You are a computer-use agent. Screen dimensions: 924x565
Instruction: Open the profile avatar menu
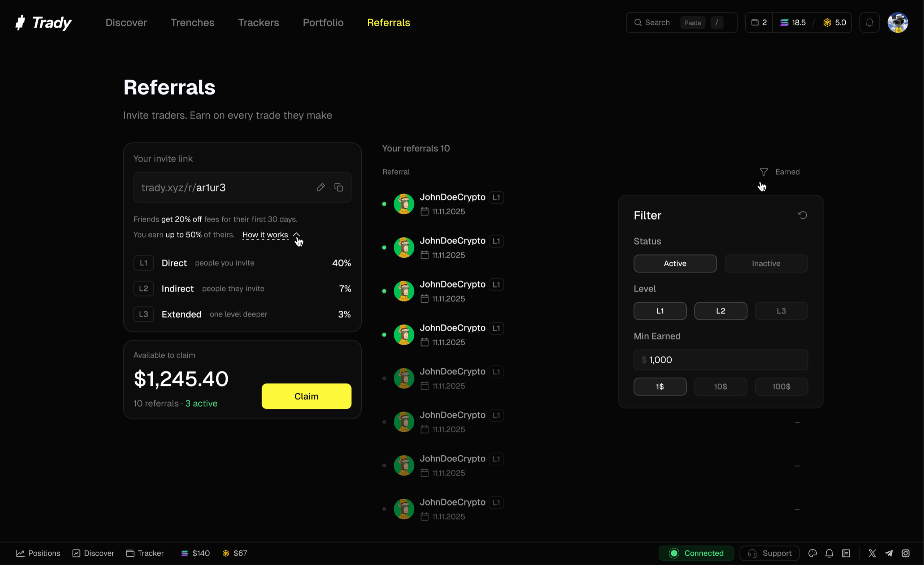(897, 22)
